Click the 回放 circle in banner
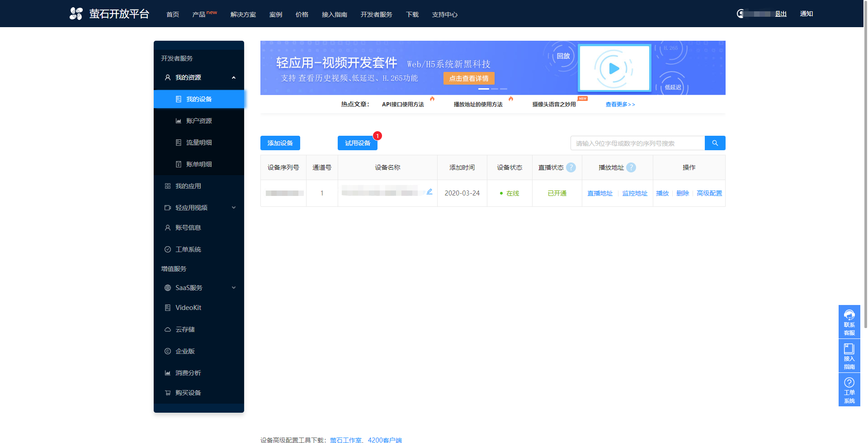The image size is (868, 443). (563, 56)
